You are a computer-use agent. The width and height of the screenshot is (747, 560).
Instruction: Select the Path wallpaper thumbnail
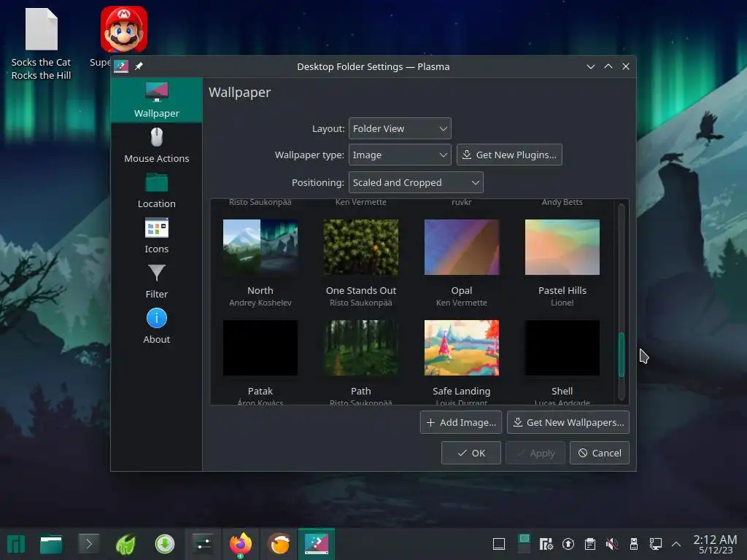click(360, 348)
